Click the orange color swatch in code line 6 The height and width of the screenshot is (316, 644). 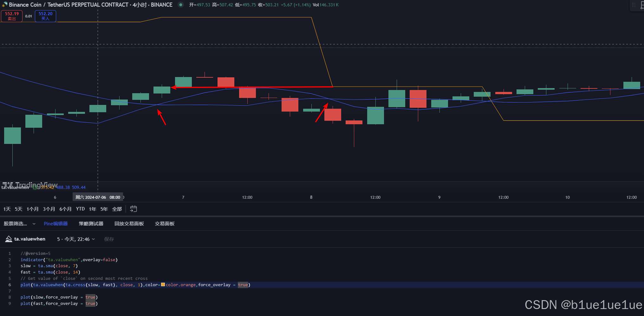[163, 285]
